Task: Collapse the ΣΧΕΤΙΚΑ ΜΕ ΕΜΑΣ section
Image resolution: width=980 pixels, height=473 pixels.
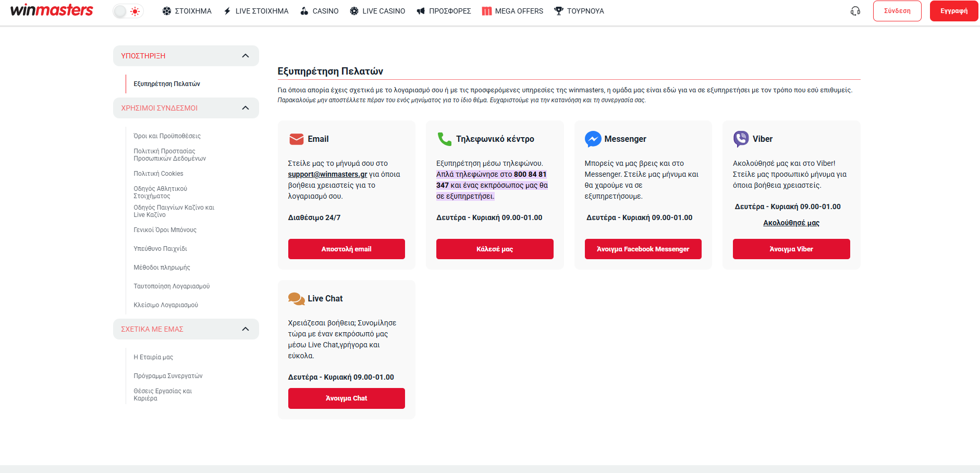Action: click(246, 329)
